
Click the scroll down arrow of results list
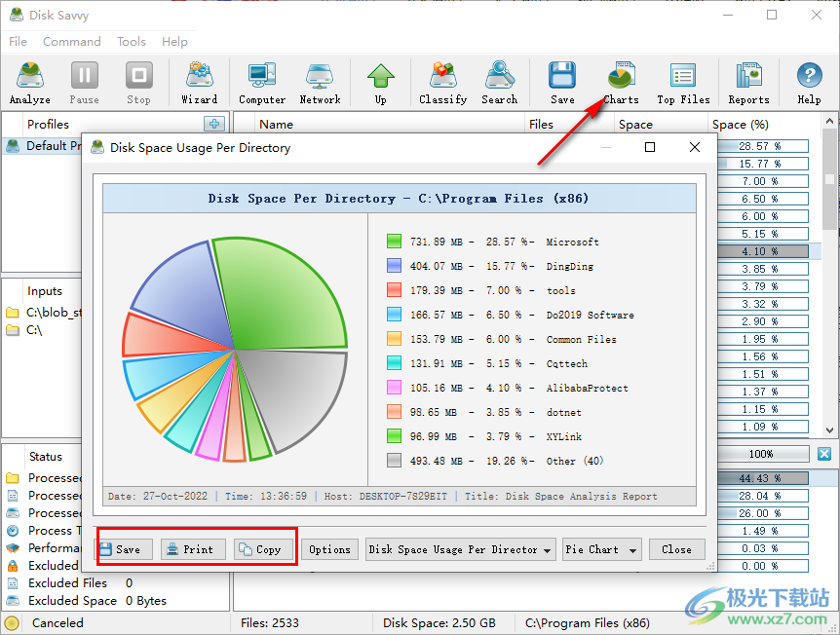829,430
